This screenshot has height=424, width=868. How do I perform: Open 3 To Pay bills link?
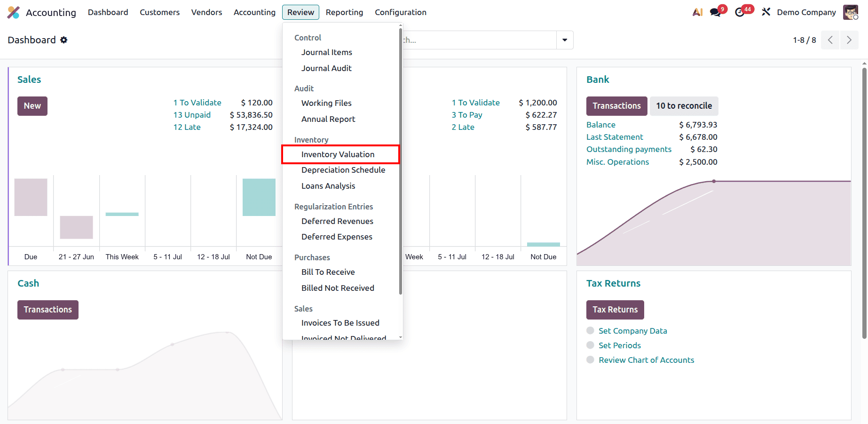click(467, 115)
